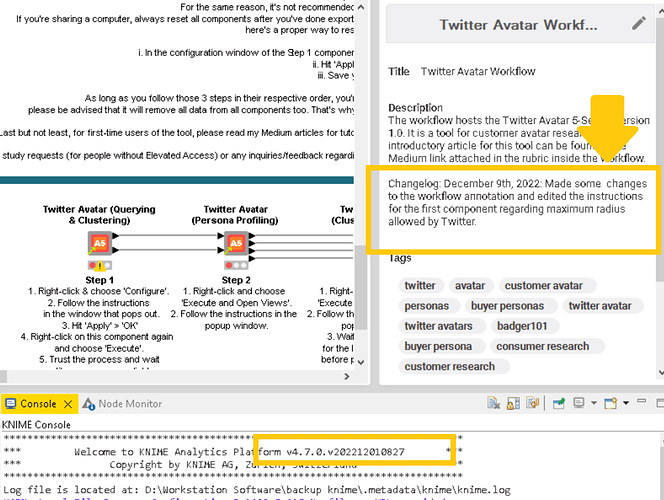Click the workflow canvas scroll-up arrow
The height and width of the screenshot is (500, 664).
(x=361, y=7)
